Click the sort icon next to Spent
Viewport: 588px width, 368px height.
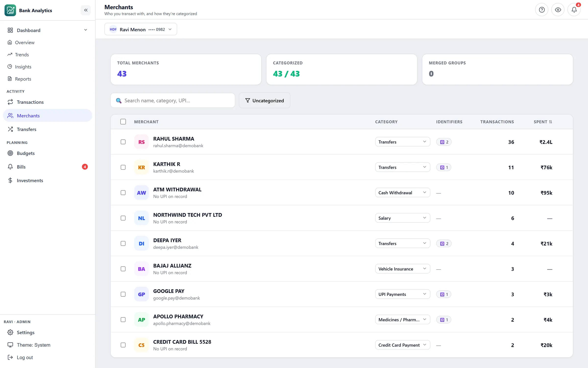[x=551, y=122]
